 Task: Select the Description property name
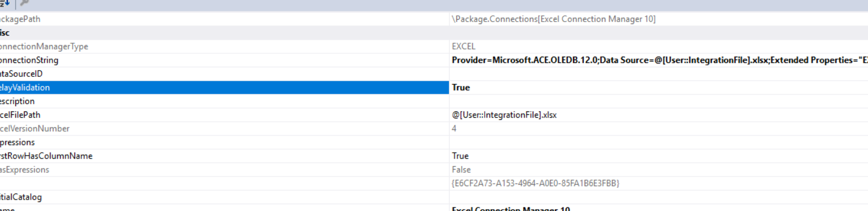[17, 101]
